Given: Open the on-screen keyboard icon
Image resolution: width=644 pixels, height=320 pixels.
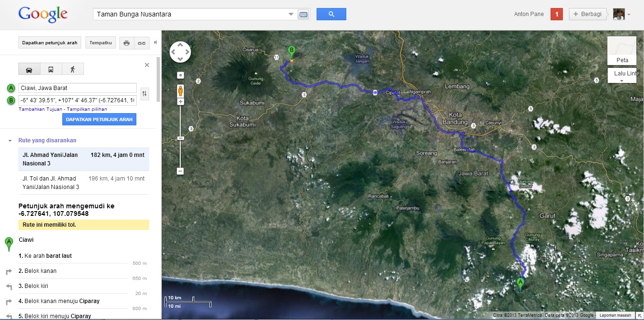Looking at the screenshot, I should [x=303, y=14].
